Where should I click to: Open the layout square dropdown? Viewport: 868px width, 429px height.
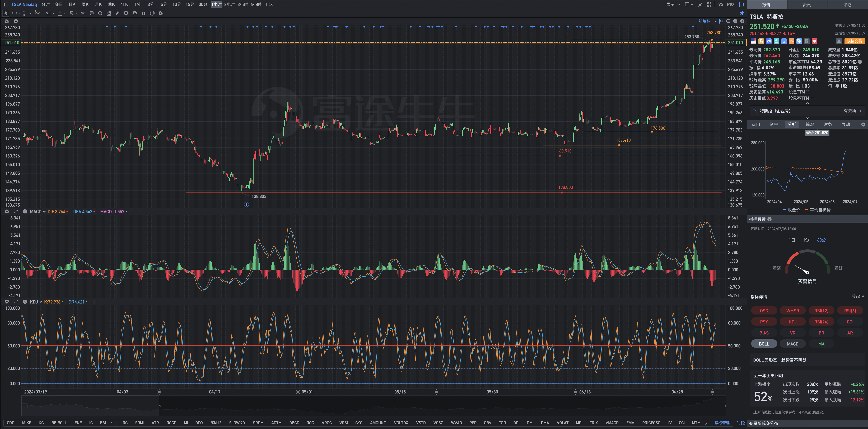[689, 4]
